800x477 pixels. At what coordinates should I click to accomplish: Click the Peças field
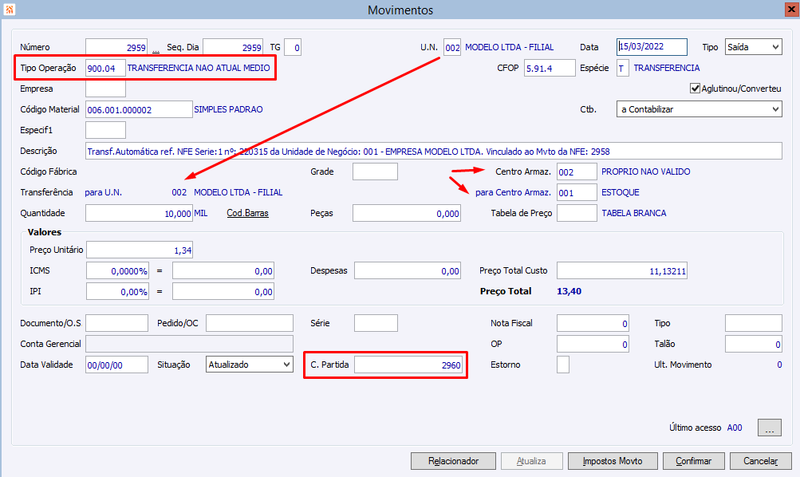407,213
